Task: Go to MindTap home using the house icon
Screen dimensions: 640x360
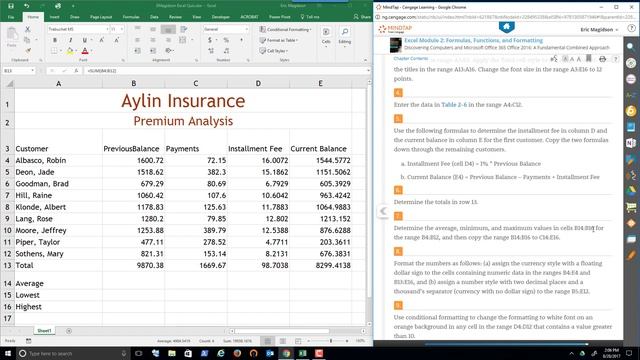Action: click(x=507, y=27)
